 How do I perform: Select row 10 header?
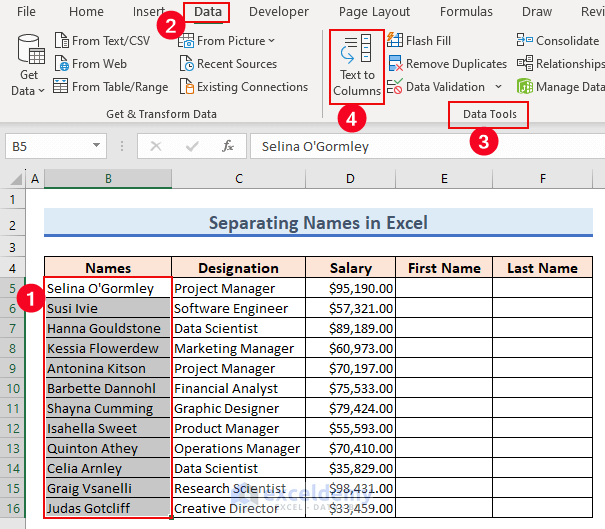click(x=13, y=388)
